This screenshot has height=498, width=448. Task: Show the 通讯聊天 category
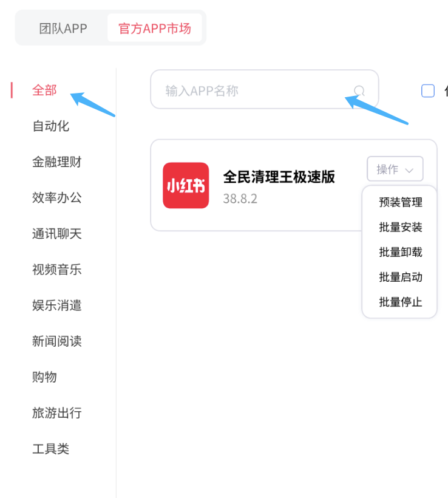[x=57, y=234]
